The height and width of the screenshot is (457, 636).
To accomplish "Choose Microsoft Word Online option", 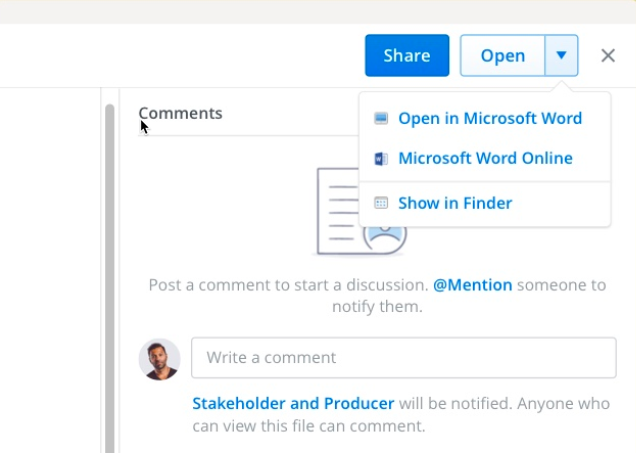I will pos(485,158).
